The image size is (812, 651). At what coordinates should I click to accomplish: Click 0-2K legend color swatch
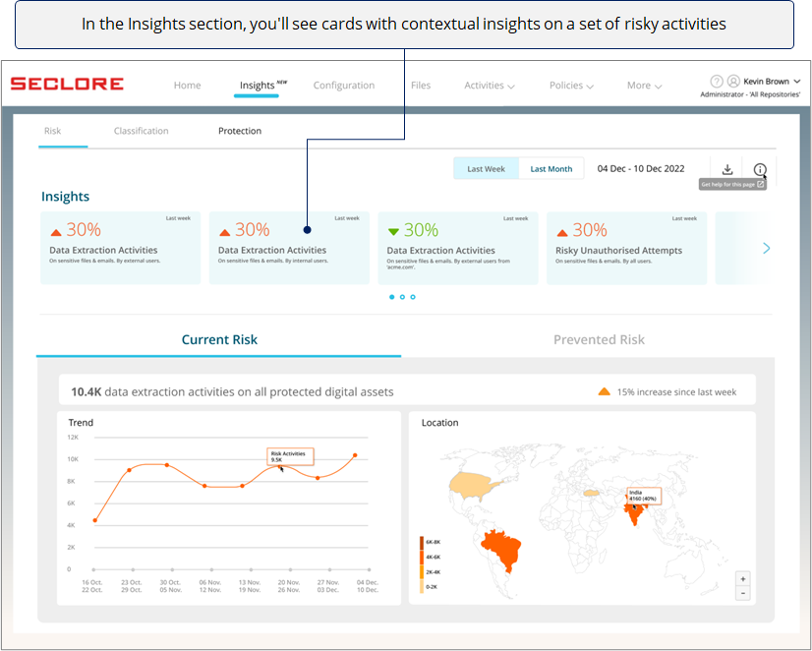(422, 587)
